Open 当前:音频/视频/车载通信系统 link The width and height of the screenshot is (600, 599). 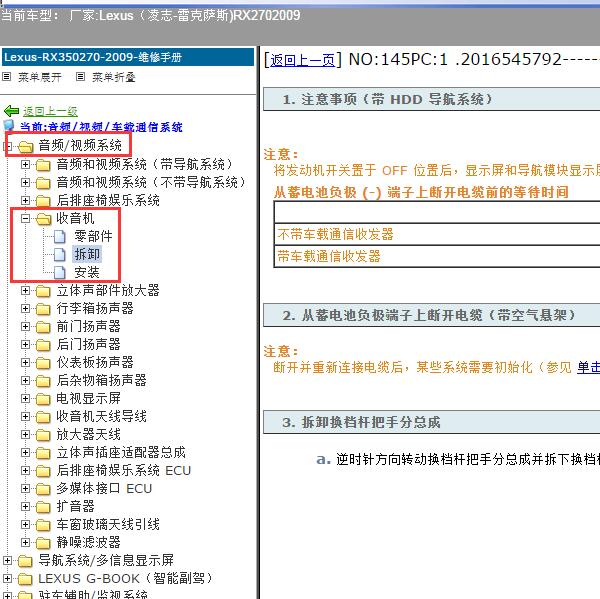click(x=101, y=127)
